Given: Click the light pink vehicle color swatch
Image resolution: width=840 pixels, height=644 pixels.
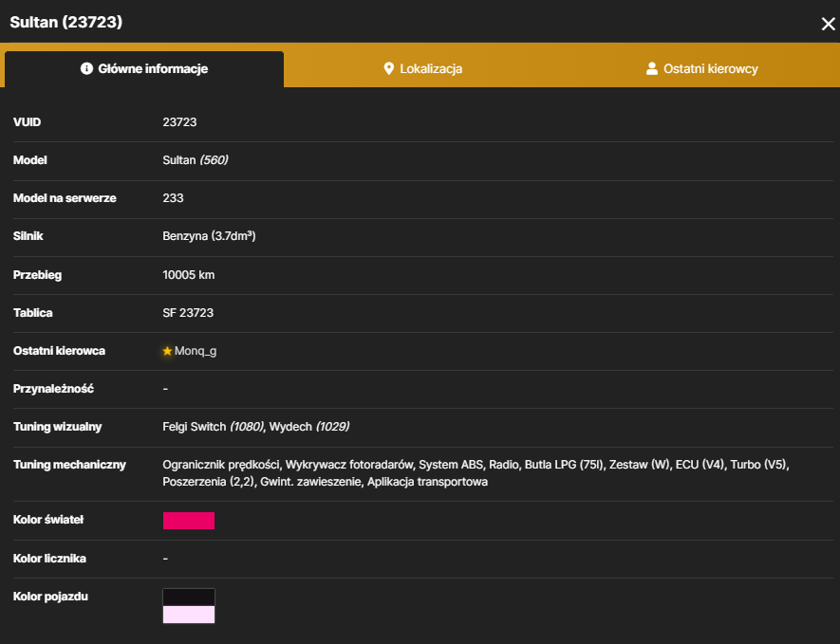Looking at the screenshot, I should [x=189, y=615].
